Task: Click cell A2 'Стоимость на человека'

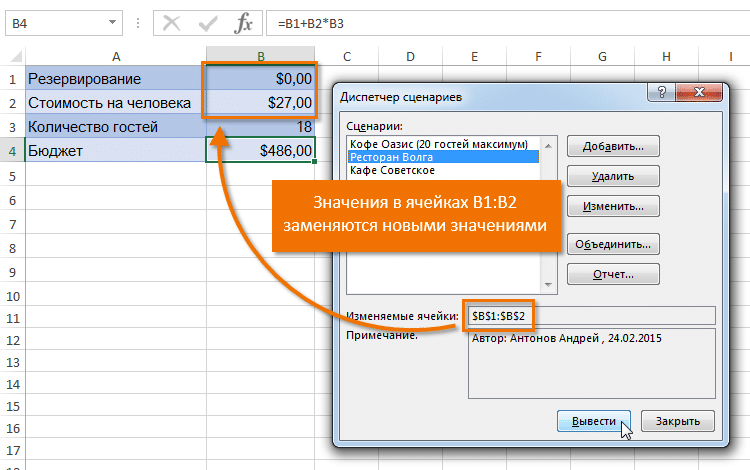Action: (x=116, y=102)
